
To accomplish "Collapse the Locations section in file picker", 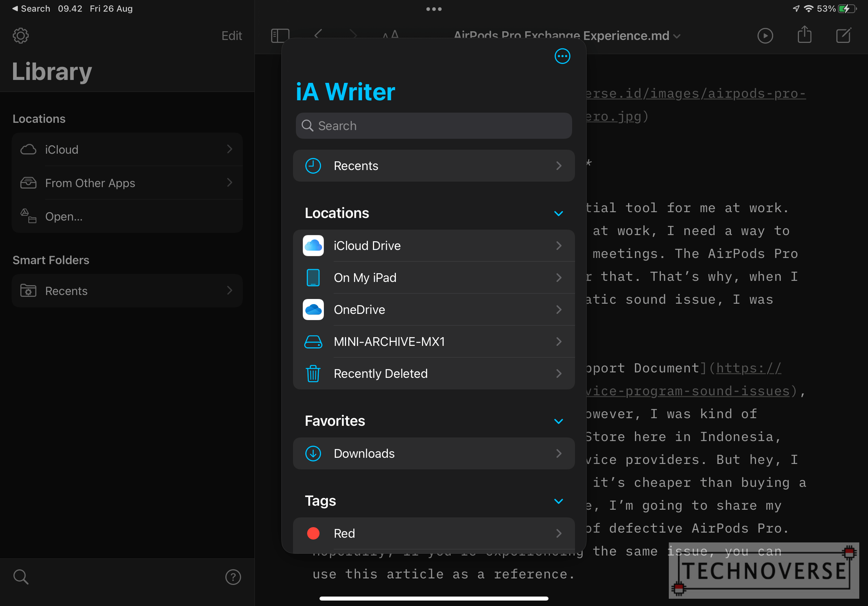I will tap(559, 213).
